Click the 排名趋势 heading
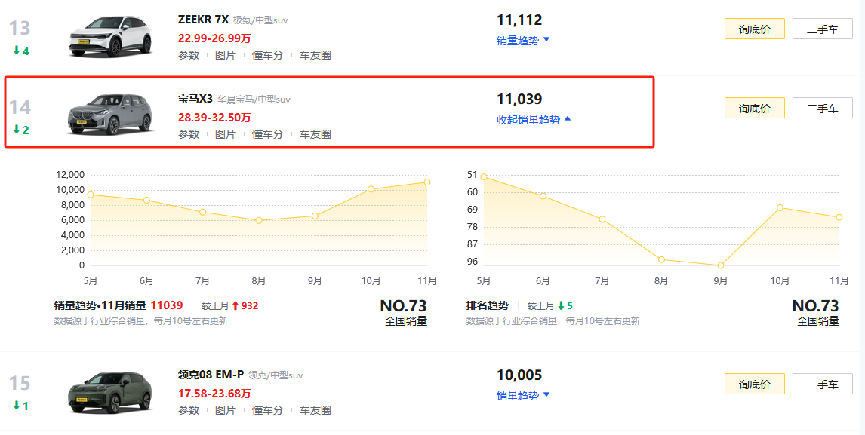Viewport: 865px width, 435px height. click(487, 305)
